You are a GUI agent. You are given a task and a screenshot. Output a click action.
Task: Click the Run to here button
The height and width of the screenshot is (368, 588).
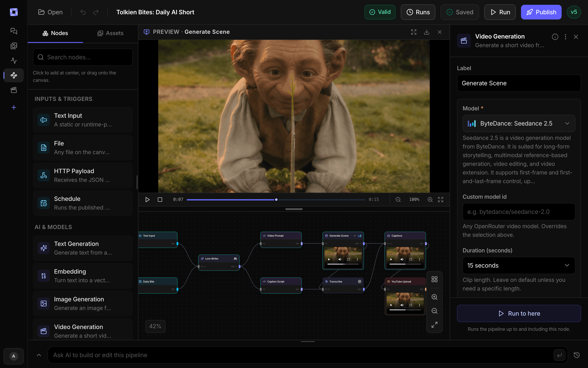[x=519, y=313]
